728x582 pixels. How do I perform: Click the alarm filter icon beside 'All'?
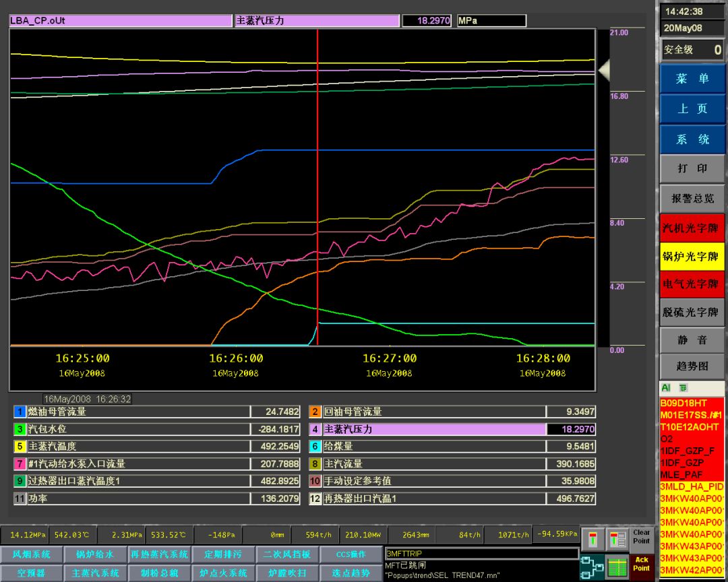pos(683,387)
